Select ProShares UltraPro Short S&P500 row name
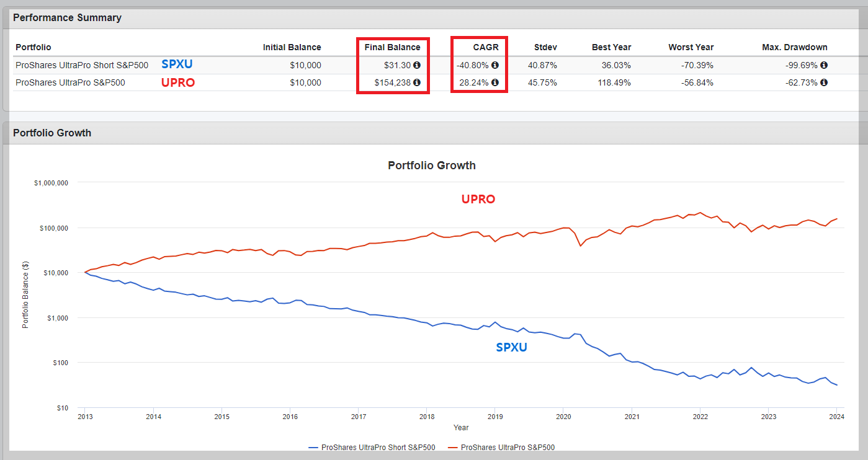Viewport: 868px width, 460px height. point(82,65)
